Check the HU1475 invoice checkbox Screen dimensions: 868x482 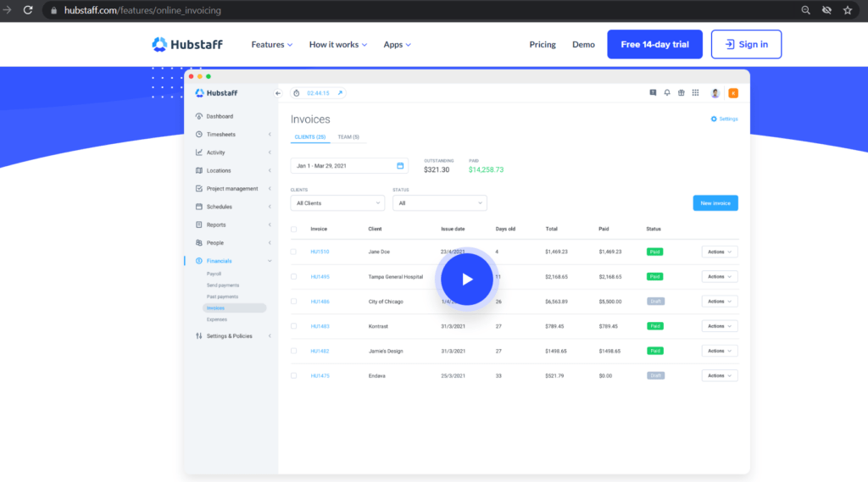[294, 376]
